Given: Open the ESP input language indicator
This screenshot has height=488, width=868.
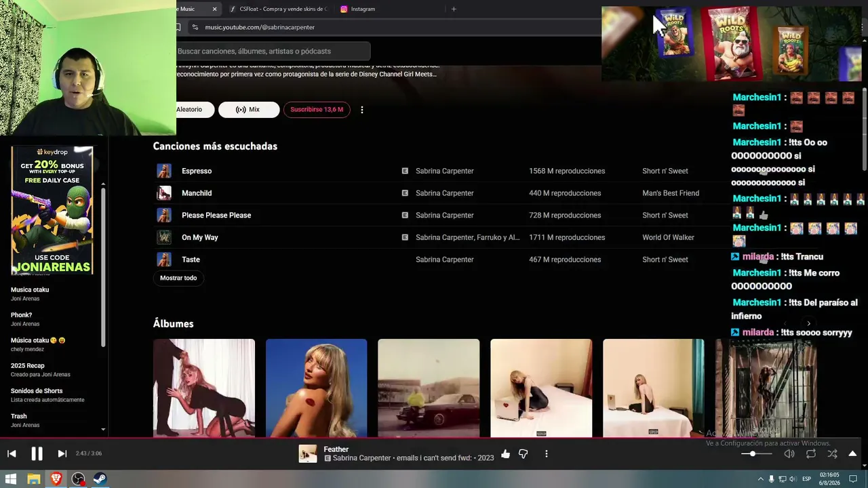Looking at the screenshot, I should click(806, 479).
